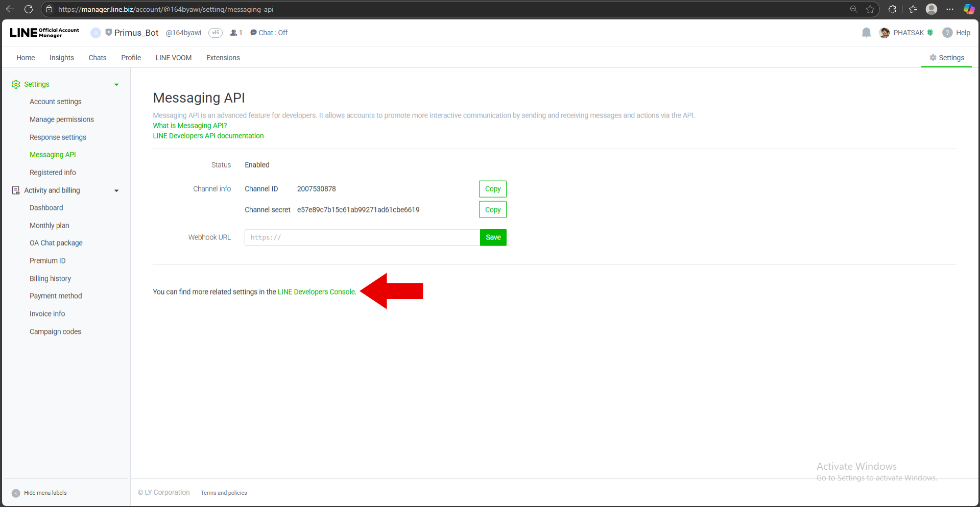This screenshot has width=980, height=507.
Task: Open the Copilot sidebar icon
Action: click(x=969, y=9)
